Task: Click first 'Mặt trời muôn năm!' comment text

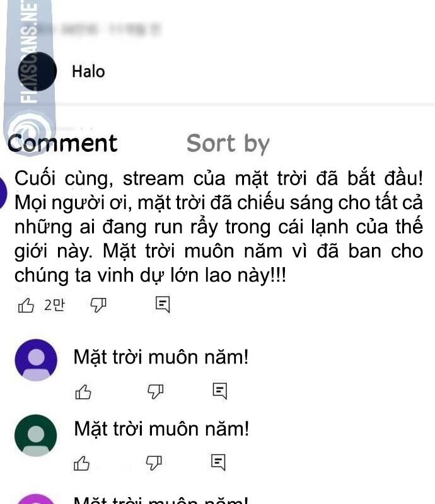Action: tap(161, 357)
